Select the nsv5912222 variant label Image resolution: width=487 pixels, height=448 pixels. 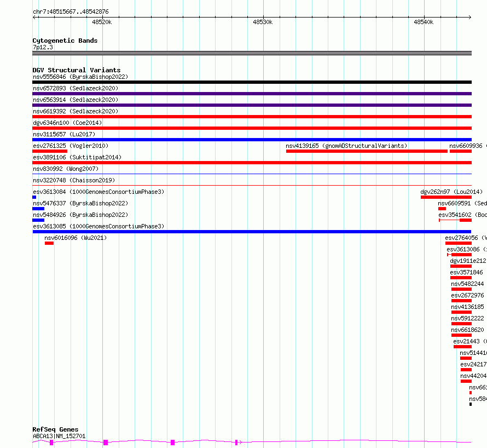point(467,318)
